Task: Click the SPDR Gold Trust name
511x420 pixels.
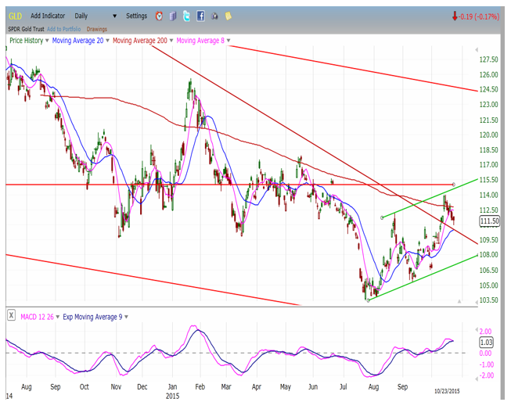Action: click(x=26, y=29)
